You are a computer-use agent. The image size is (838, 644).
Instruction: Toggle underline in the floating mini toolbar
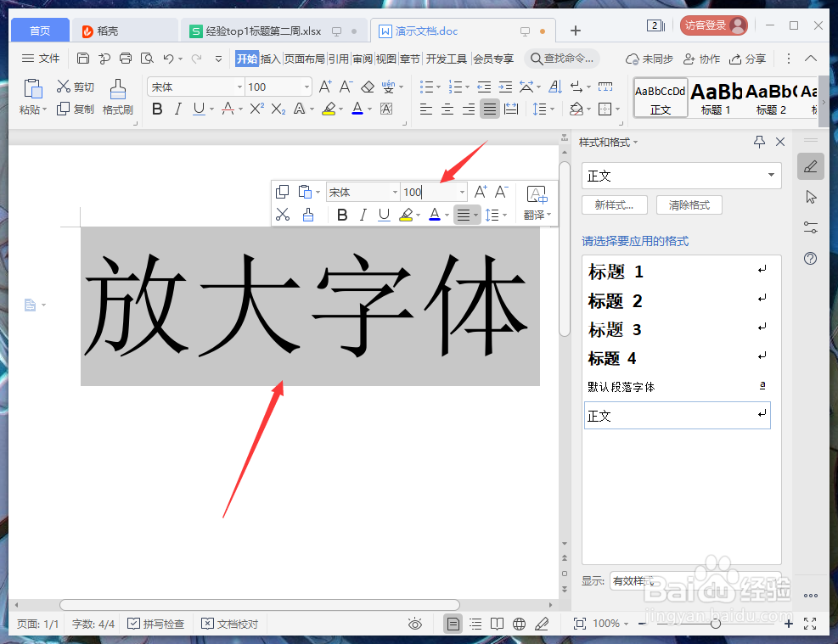[383, 215]
